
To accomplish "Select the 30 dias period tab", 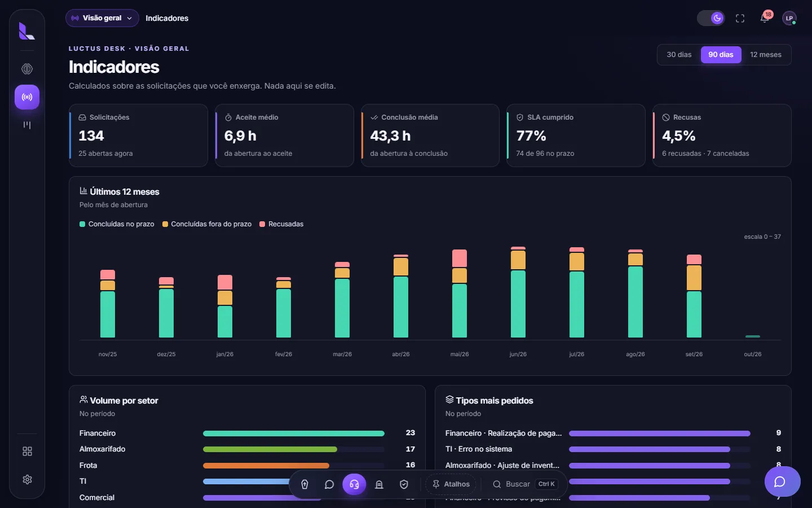I will click(679, 55).
